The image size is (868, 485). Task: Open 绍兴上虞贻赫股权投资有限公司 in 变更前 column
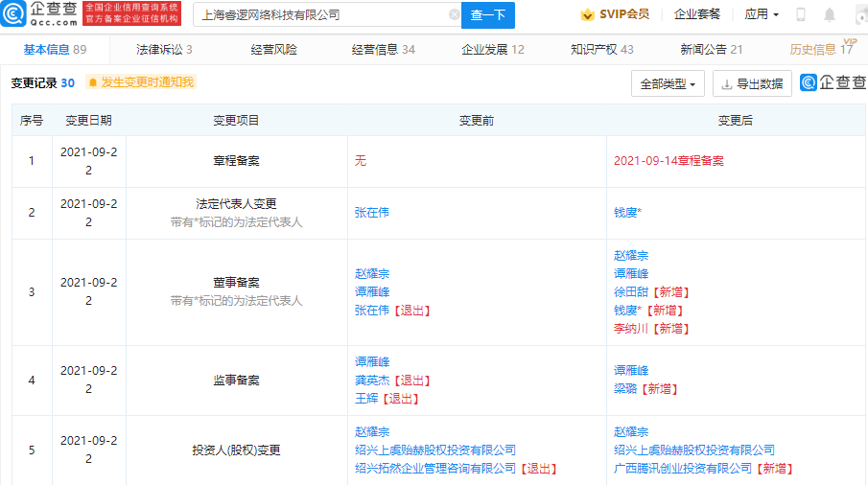tap(435, 450)
